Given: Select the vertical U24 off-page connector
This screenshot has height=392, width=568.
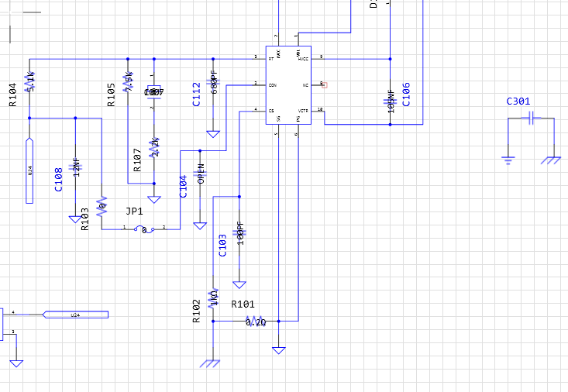Looking at the screenshot, I should [29, 170].
